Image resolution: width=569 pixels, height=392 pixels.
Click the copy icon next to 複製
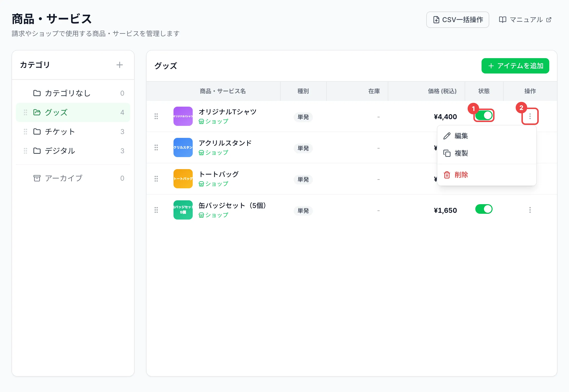tap(447, 153)
